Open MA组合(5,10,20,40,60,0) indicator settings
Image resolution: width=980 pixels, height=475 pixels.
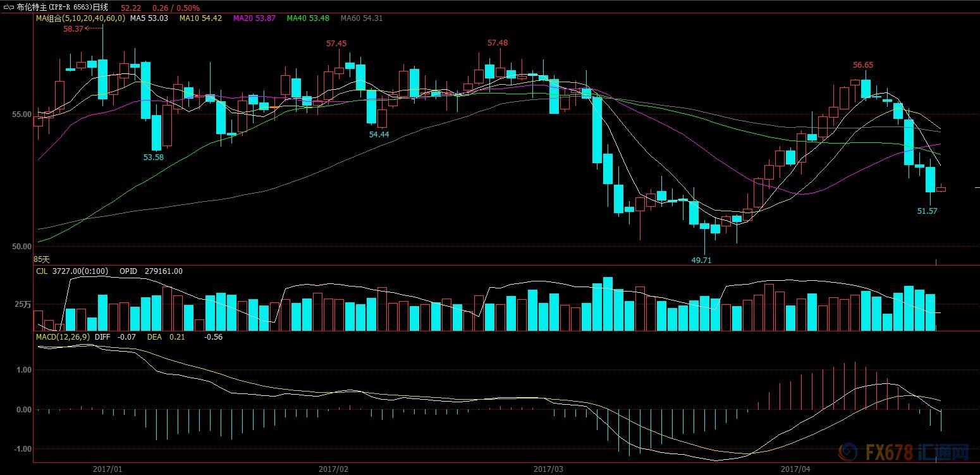[x=80, y=18]
